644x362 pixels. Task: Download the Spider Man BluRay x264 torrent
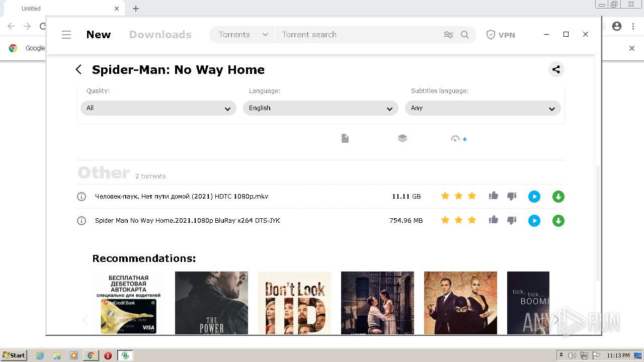[x=558, y=221]
